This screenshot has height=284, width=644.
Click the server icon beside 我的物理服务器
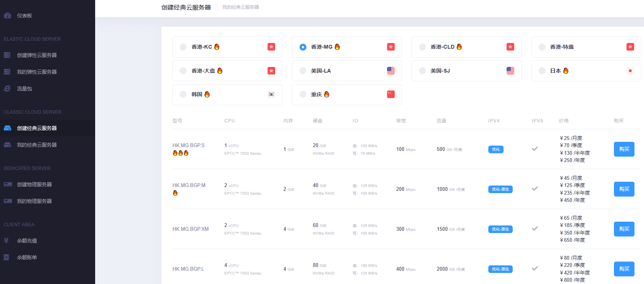pyautogui.click(x=8, y=201)
